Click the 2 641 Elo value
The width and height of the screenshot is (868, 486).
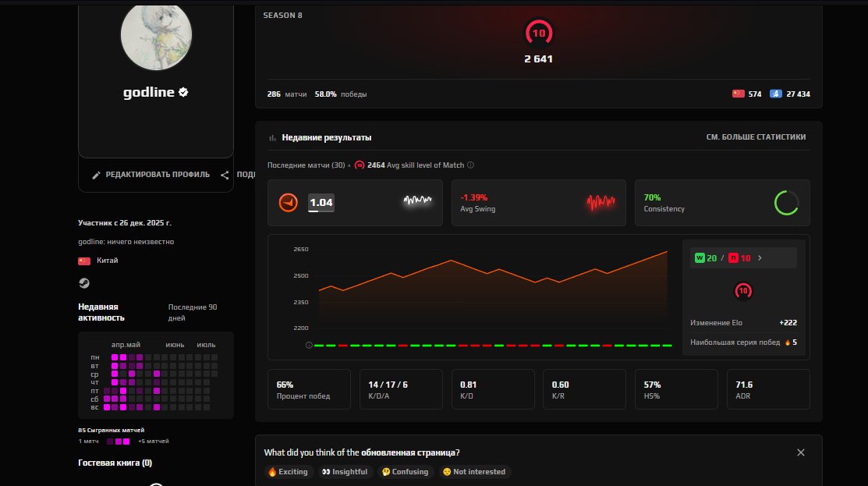pyautogui.click(x=539, y=59)
